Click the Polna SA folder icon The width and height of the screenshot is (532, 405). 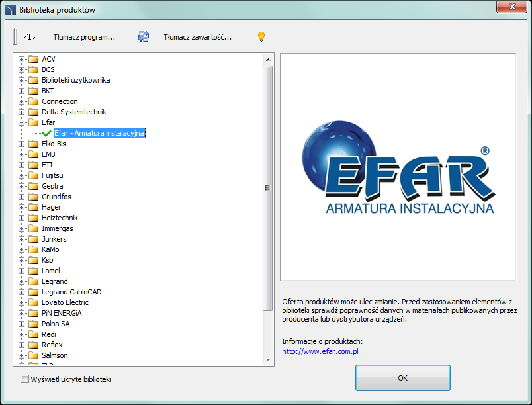(x=33, y=324)
